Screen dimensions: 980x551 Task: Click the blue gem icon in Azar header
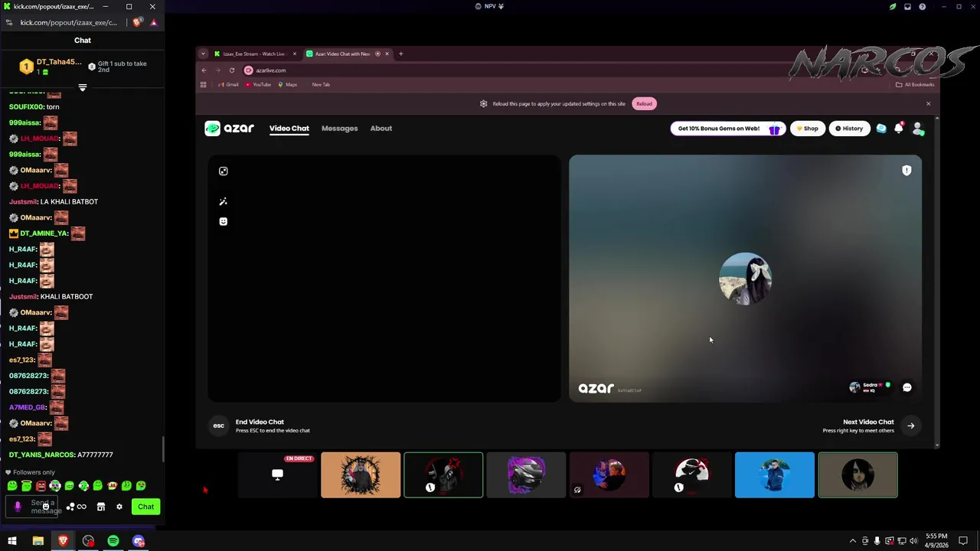pyautogui.click(x=881, y=129)
